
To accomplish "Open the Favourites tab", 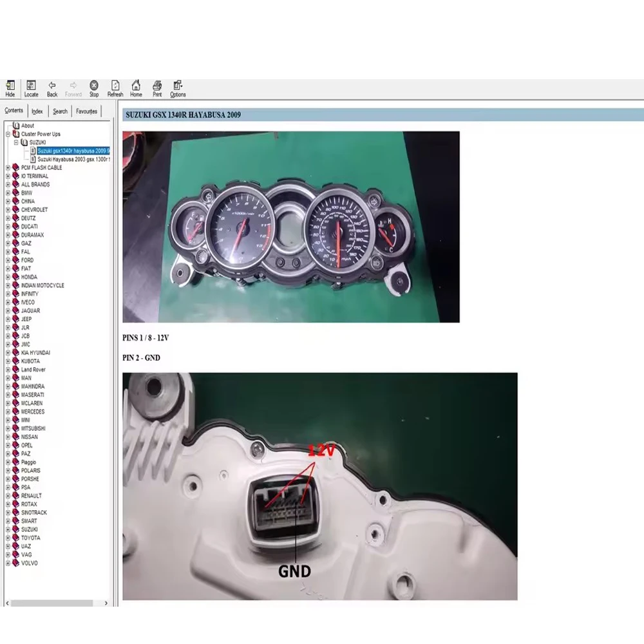I will point(86,111).
